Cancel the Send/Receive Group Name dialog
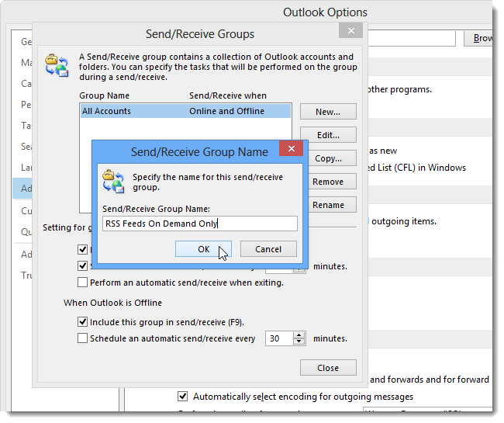This screenshot has height=423, width=504. coord(268,249)
